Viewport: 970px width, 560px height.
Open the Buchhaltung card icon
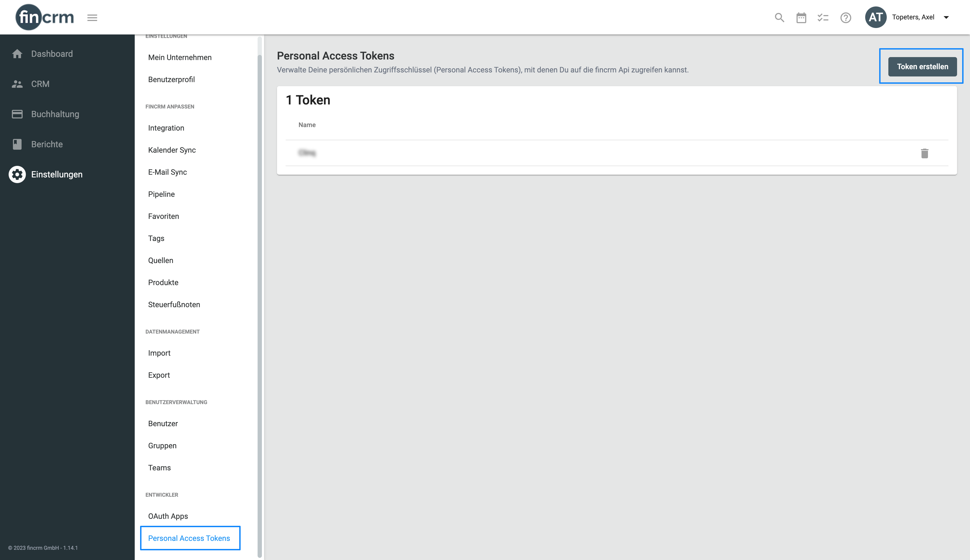pyautogui.click(x=17, y=114)
